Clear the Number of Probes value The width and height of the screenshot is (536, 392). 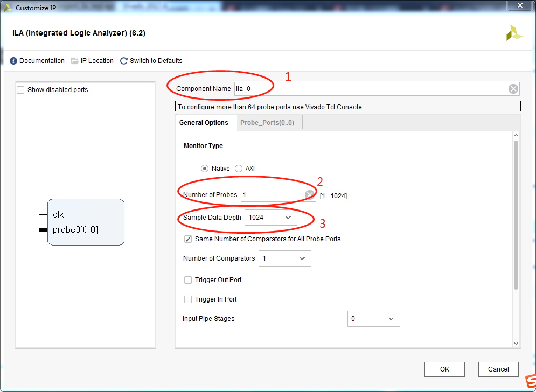(310, 195)
